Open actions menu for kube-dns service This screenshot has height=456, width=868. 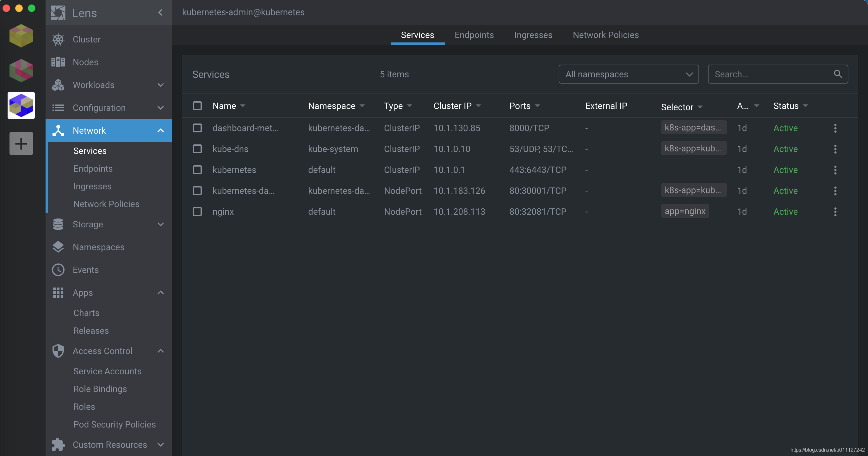coord(835,149)
